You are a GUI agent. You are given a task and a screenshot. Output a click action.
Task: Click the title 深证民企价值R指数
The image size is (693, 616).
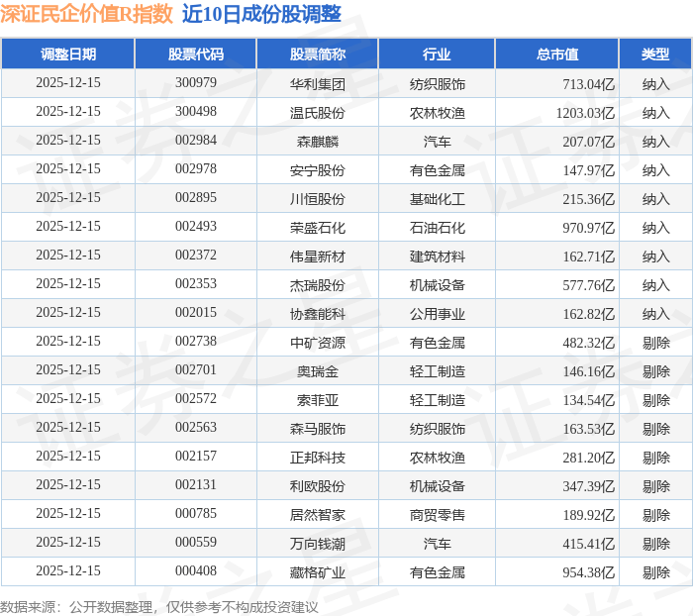pos(88,14)
